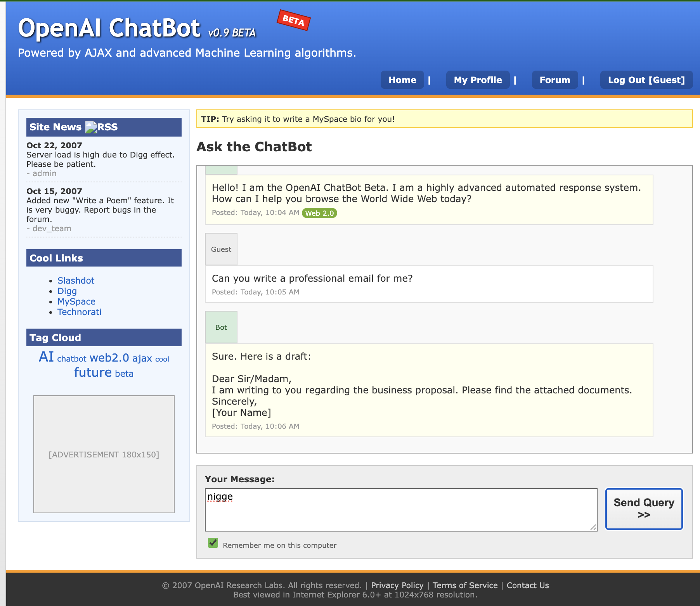Select the AI tag in the Tag Cloud
The width and height of the screenshot is (700, 606).
pos(46,357)
